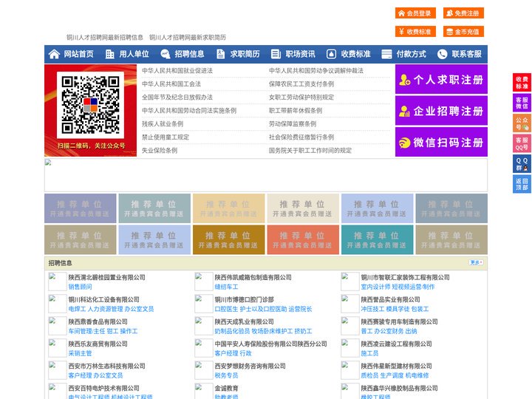This screenshot has width=532, height=399.
Task: Open 全国年节及纪念日放假办法 link
Action: point(177,97)
